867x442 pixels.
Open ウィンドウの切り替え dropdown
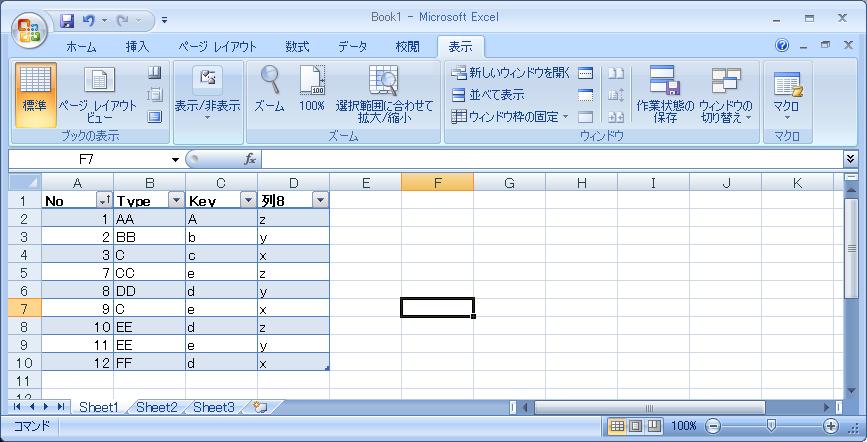coord(726,95)
